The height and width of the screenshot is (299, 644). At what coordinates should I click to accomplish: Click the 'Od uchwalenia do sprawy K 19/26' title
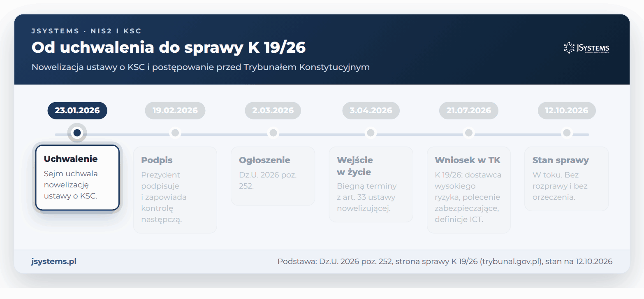(169, 48)
